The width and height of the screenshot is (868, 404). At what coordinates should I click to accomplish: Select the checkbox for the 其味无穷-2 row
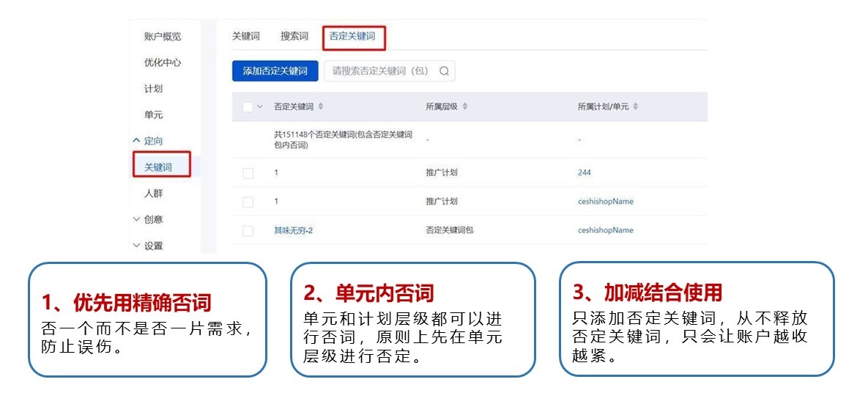[248, 231]
